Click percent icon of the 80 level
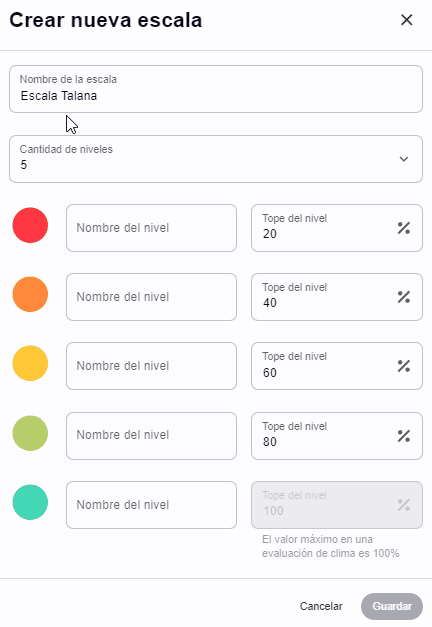This screenshot has width=432, height=627. click(404, 436)
